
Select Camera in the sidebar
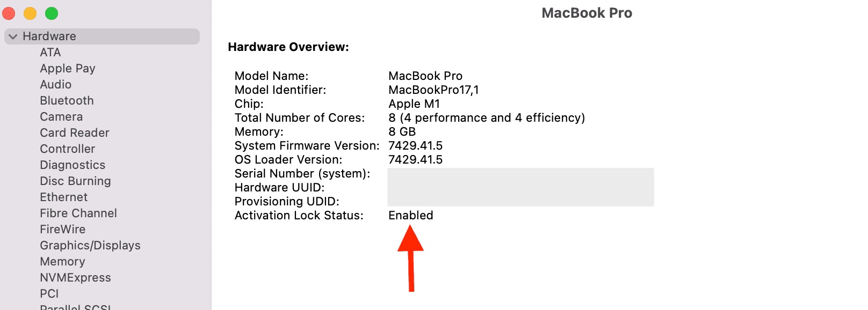tap(61, 117)
